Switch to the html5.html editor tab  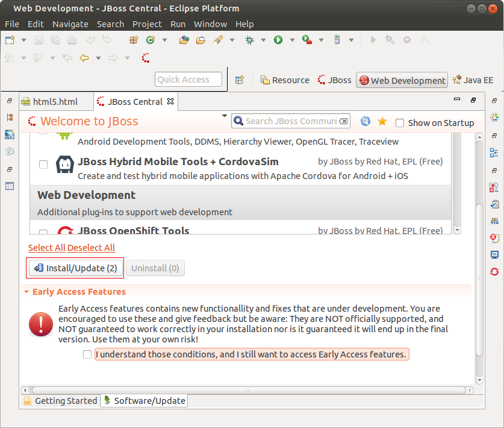click(54, 102)
